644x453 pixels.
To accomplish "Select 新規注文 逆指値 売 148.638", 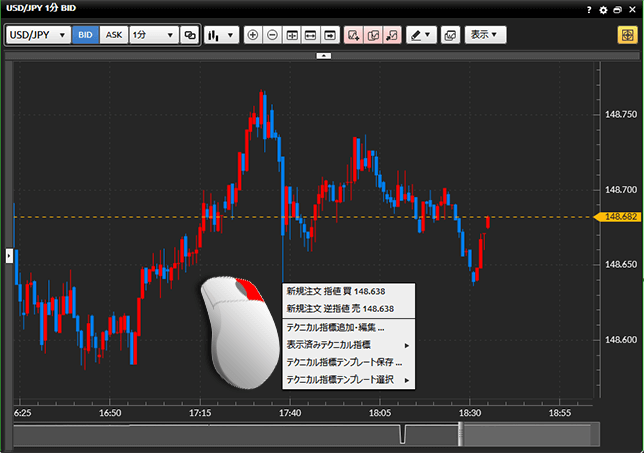I will coord(349,308).
